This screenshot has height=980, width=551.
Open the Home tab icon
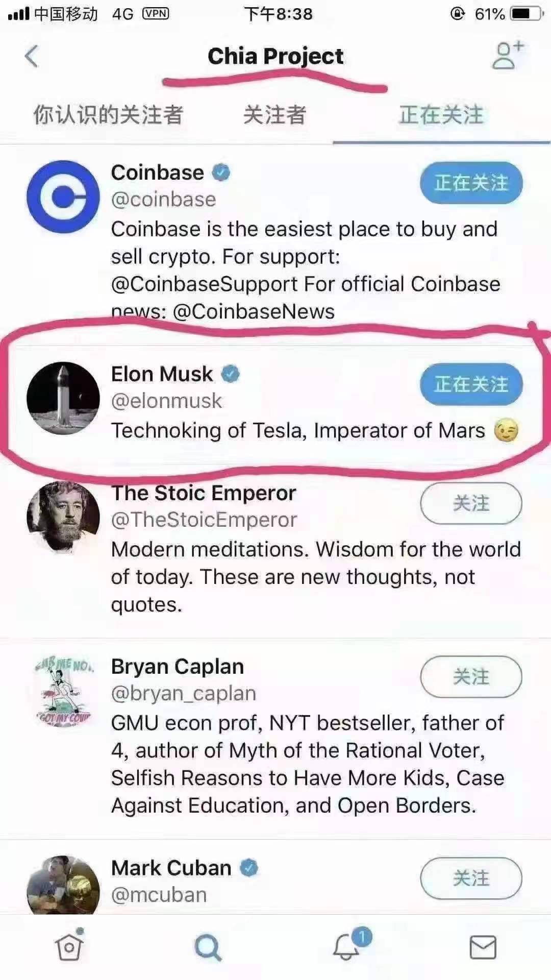pos(69,947)
